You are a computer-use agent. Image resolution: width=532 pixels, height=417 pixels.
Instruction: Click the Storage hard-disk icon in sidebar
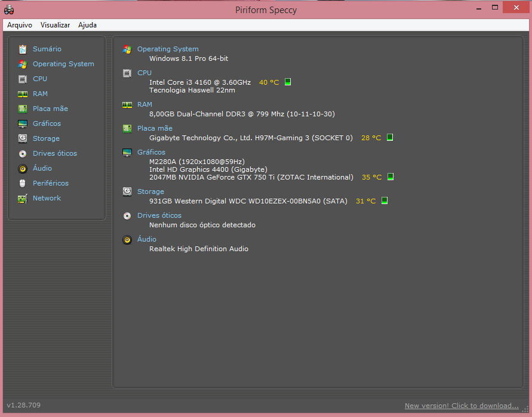[x=23, y=138]
